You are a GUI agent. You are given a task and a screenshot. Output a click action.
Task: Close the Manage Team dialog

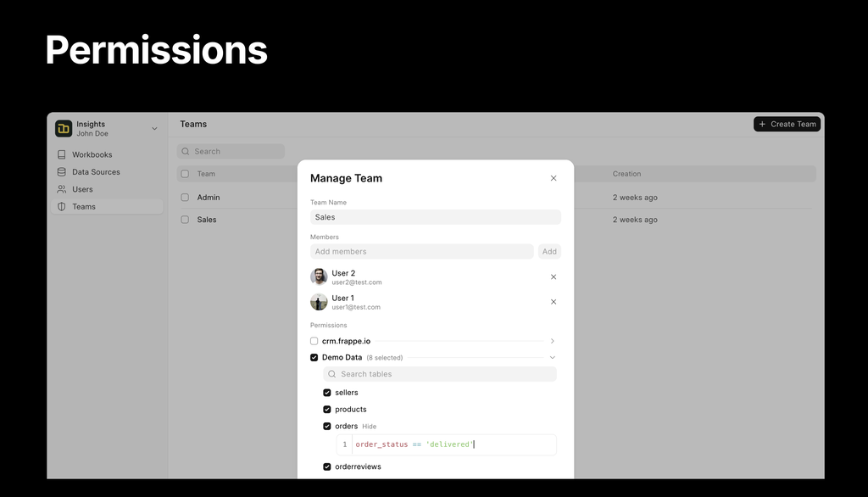click(x=554, y=178)
